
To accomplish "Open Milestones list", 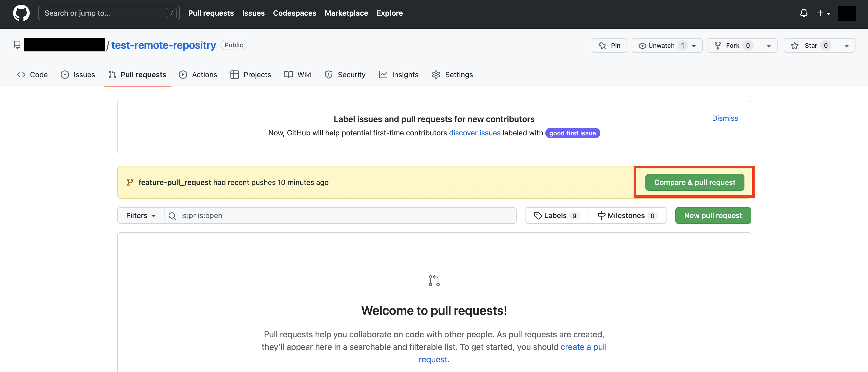I will click(x=627, y=215).
